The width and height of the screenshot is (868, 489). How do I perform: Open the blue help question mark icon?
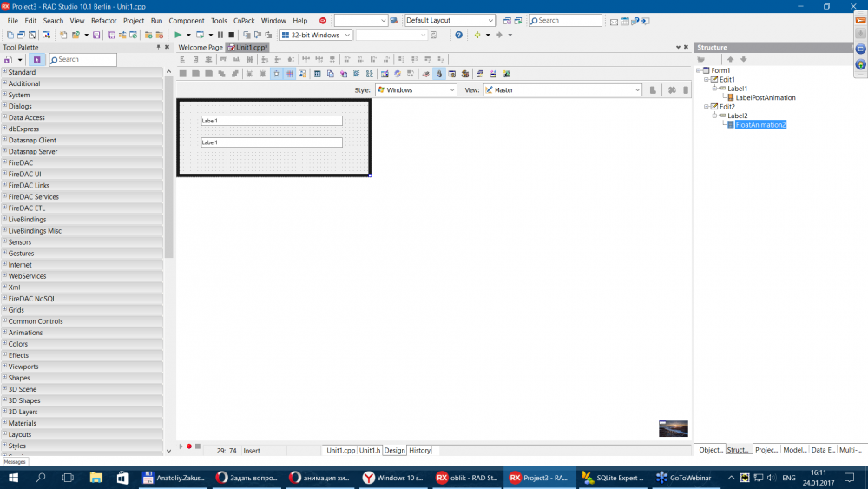tap(458, 35)
